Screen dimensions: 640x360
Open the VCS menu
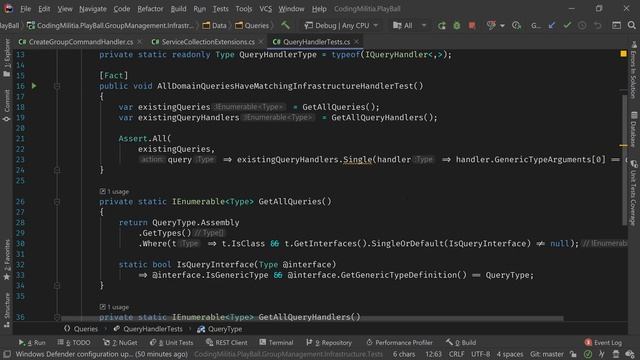point(265,9)
